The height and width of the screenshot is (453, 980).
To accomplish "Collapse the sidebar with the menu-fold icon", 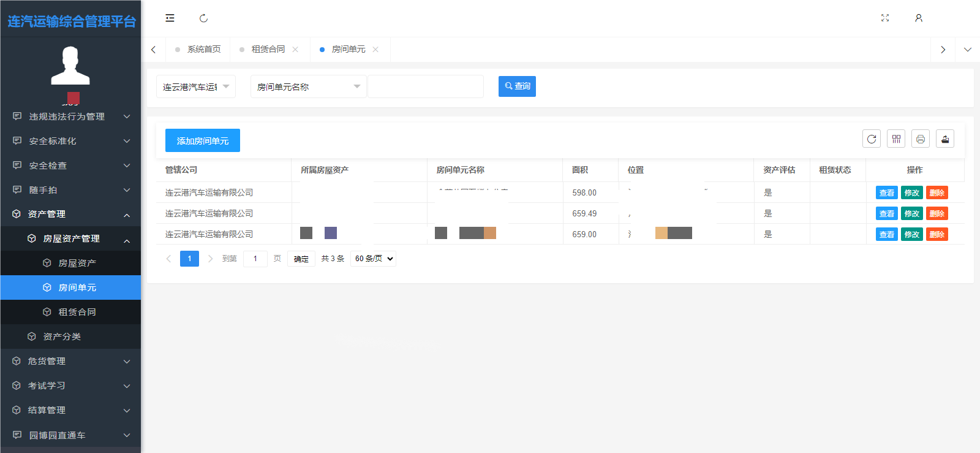I will [170, 18].
